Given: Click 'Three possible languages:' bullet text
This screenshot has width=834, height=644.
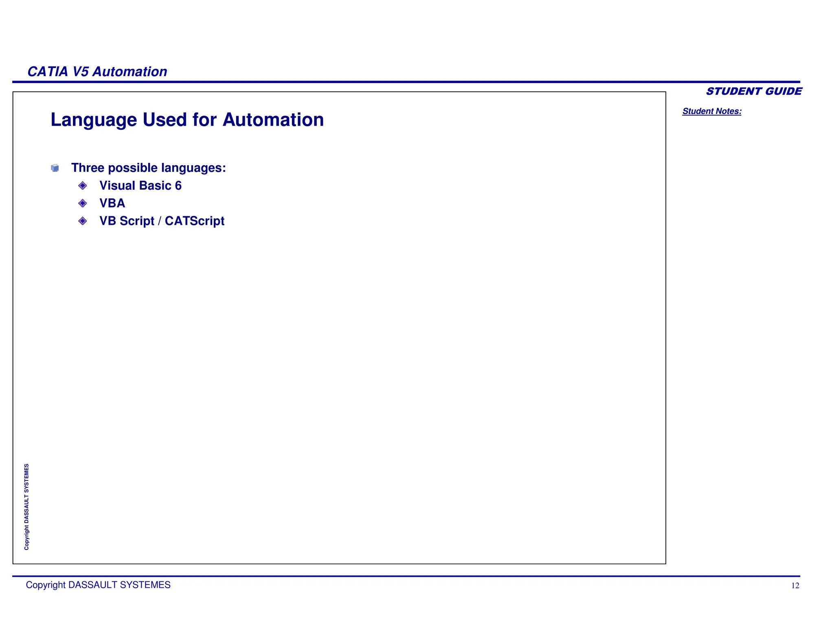Looking at the screenshot, I should pyautogui.click(x=149, y=168).
